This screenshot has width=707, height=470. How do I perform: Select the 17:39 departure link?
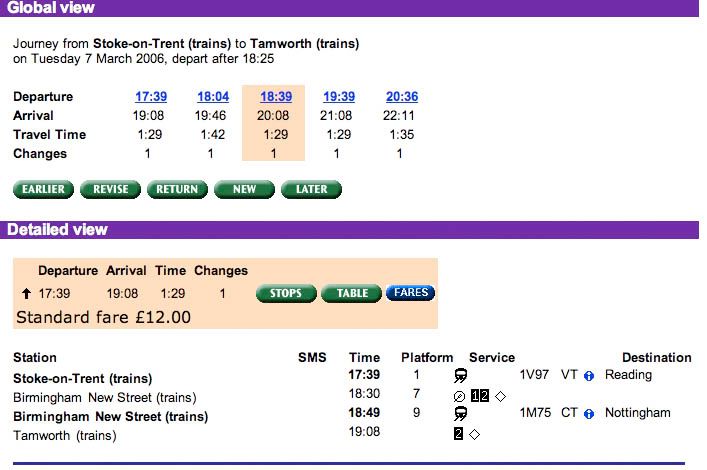[150, 97]
